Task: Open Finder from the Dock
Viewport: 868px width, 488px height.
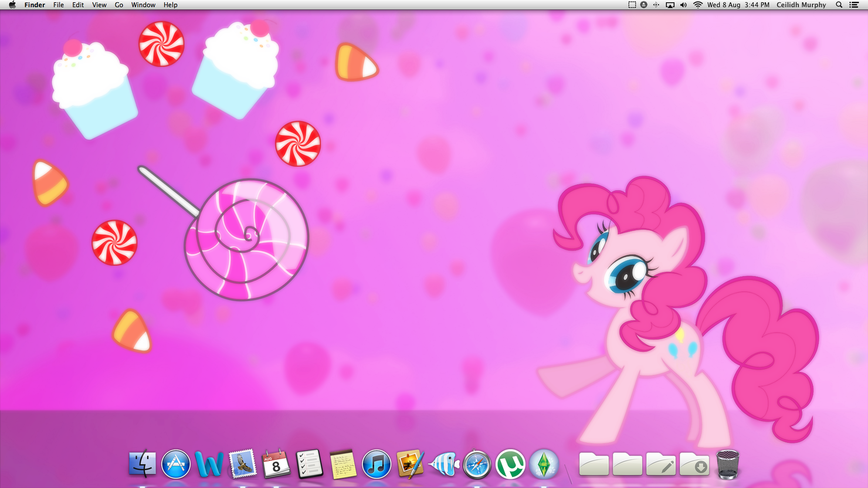Action: pyautogui.click(x=142, y=464)
